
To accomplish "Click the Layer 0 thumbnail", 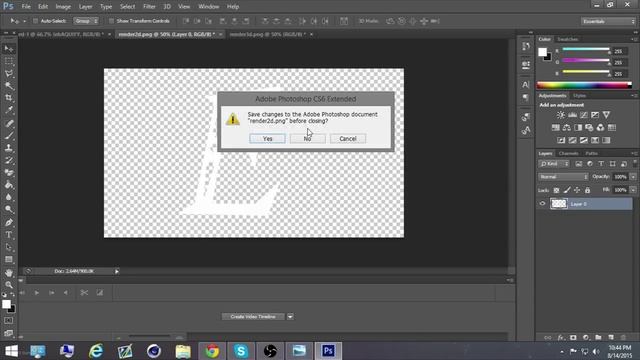I will click(x=559, y=203).
